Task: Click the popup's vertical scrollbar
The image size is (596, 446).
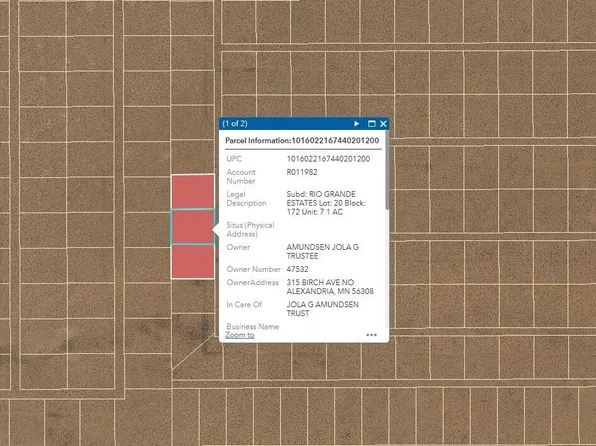Action: click(x=387, y=170)
